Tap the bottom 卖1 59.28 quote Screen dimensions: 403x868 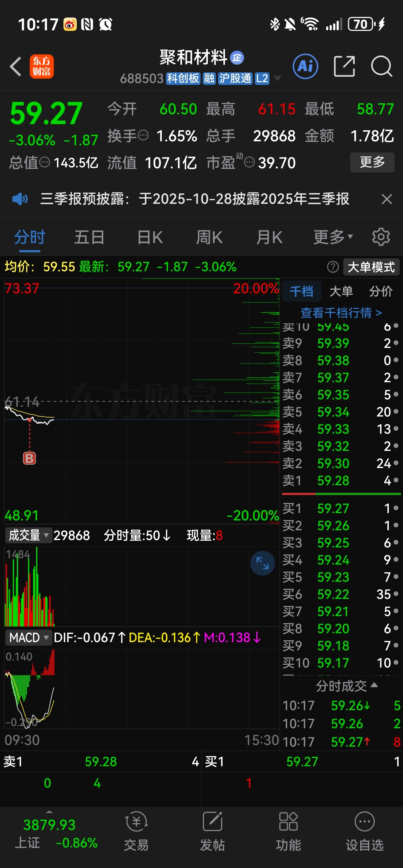[x=101, y=762]
